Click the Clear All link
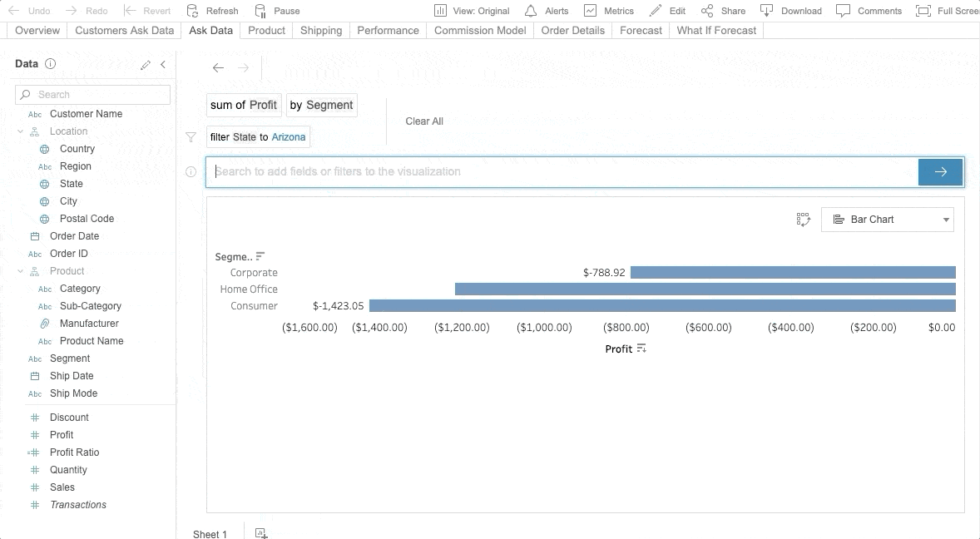 click(424, 121)
